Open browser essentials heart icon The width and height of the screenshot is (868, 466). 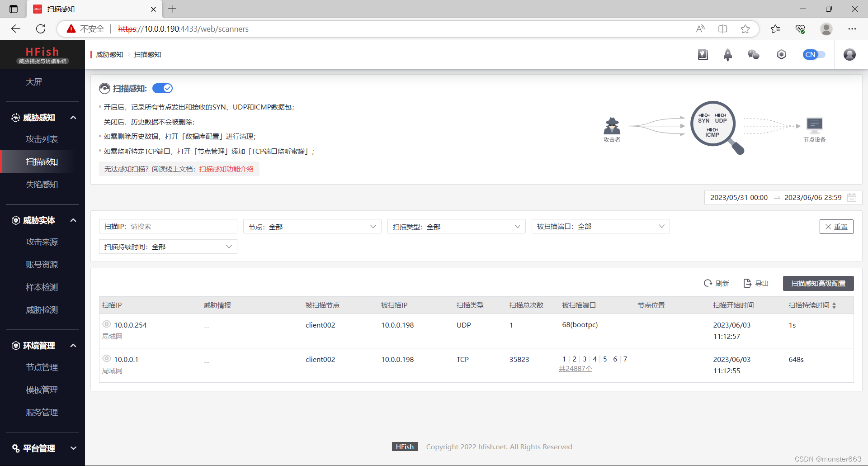coord(800,29)
